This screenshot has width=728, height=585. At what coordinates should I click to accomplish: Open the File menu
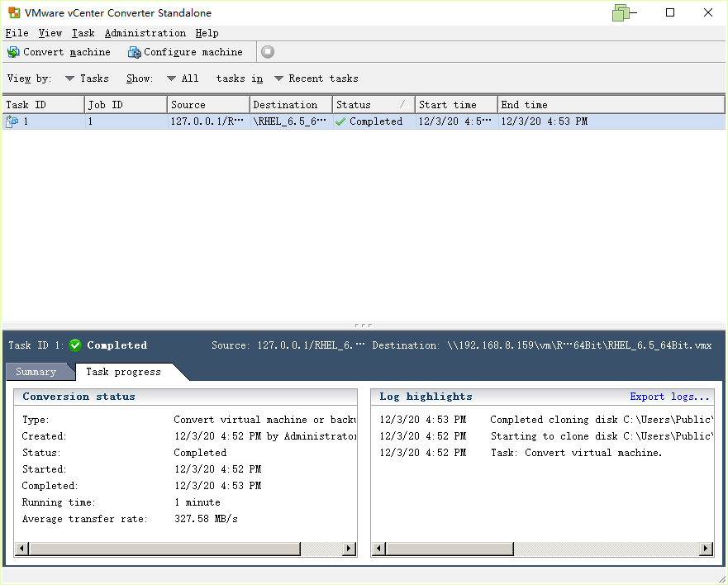click(17, 33)
